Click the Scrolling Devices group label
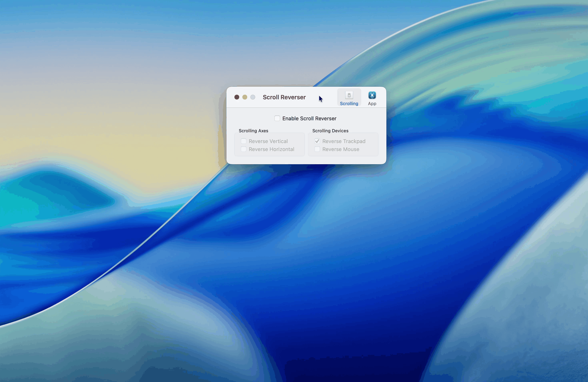The width and height of the screenshot is (588, 382). (x=330, y=131)
